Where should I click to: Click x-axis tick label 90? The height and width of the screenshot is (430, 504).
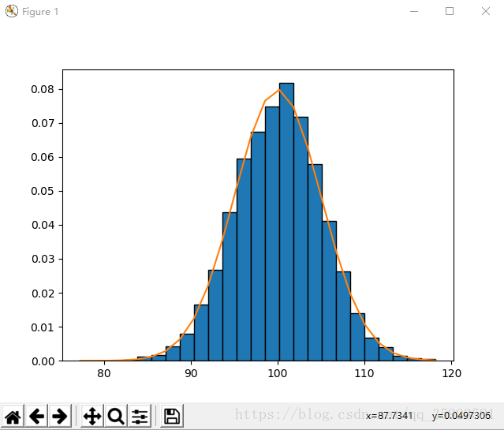[191, 373]
